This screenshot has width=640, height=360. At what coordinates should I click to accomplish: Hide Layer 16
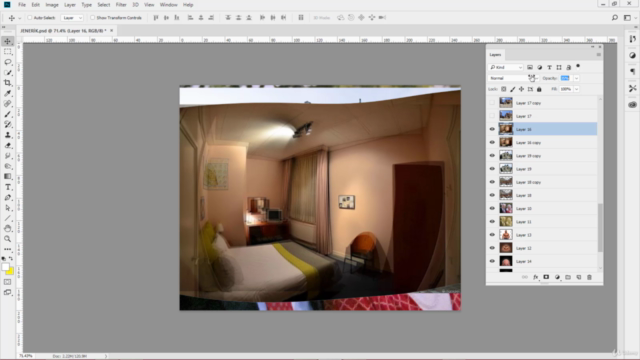coord(492,129)
